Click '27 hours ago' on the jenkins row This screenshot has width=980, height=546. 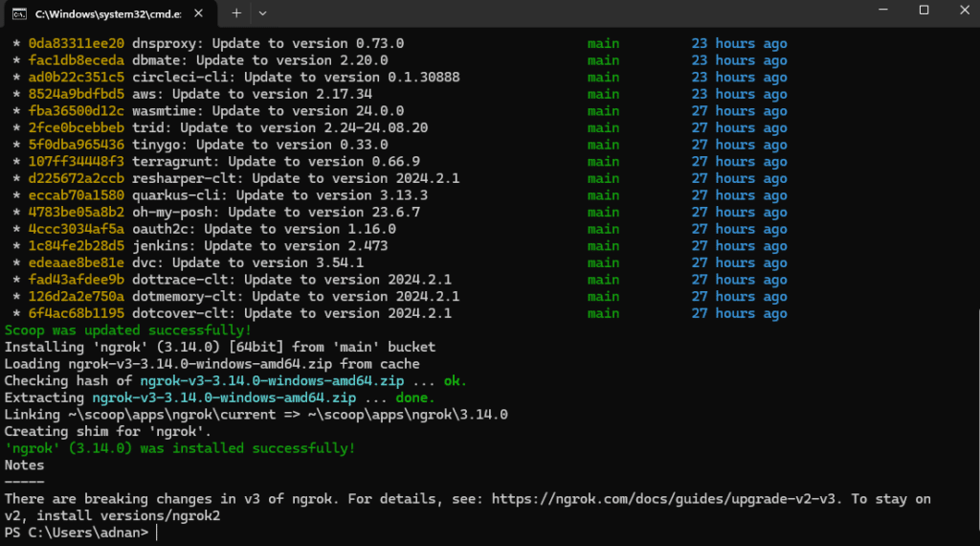pyautogui.click(x=740, y=246)
